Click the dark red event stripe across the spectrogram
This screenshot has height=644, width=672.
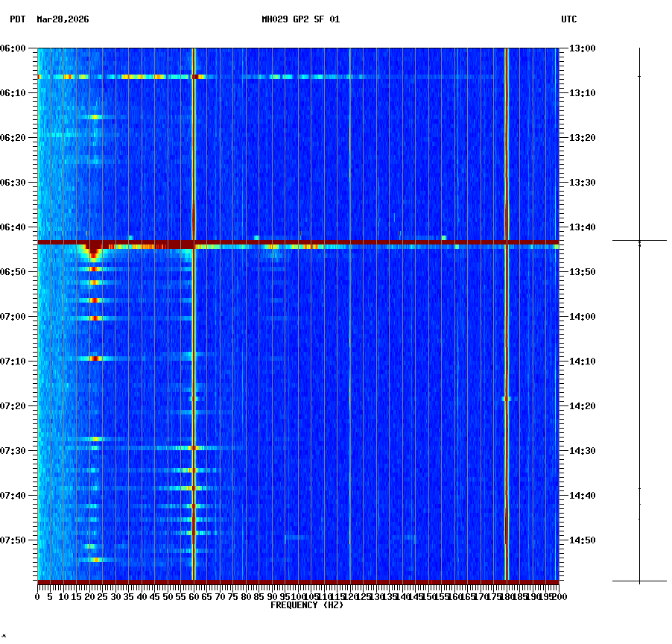point(298,241)
